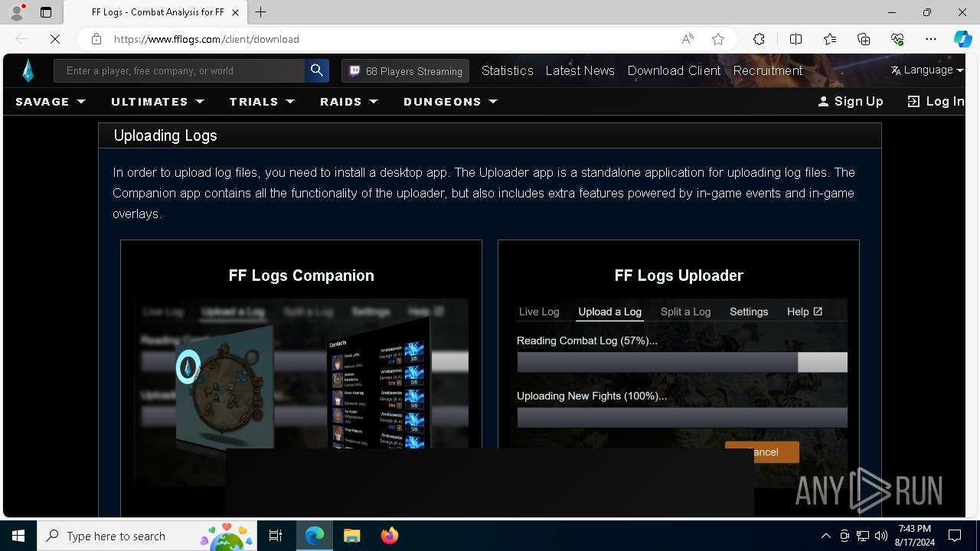Image resolution: width=980 pixels, height=551 pixels.
Task: View site information lock icon
Action: coord(96,39)
